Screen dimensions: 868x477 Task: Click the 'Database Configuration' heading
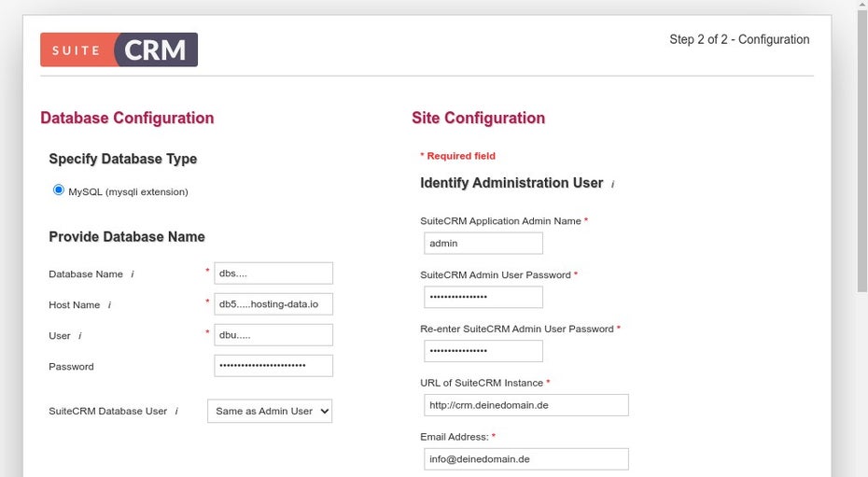tap(127, 118)
